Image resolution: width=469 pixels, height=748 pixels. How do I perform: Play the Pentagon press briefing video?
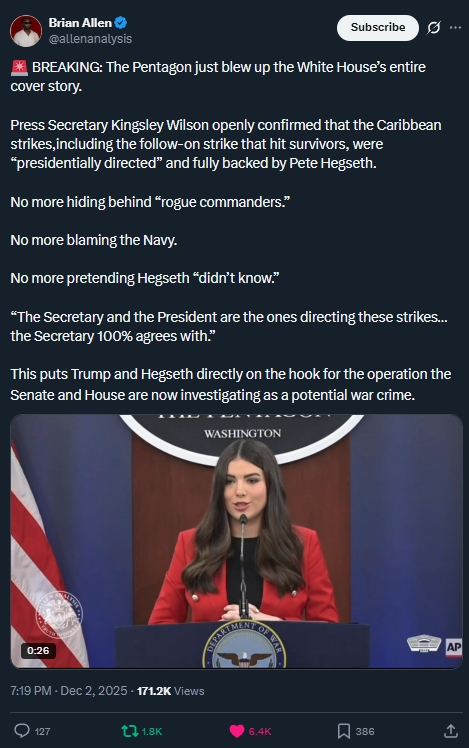pyautogui.click(x=237, y=541)
